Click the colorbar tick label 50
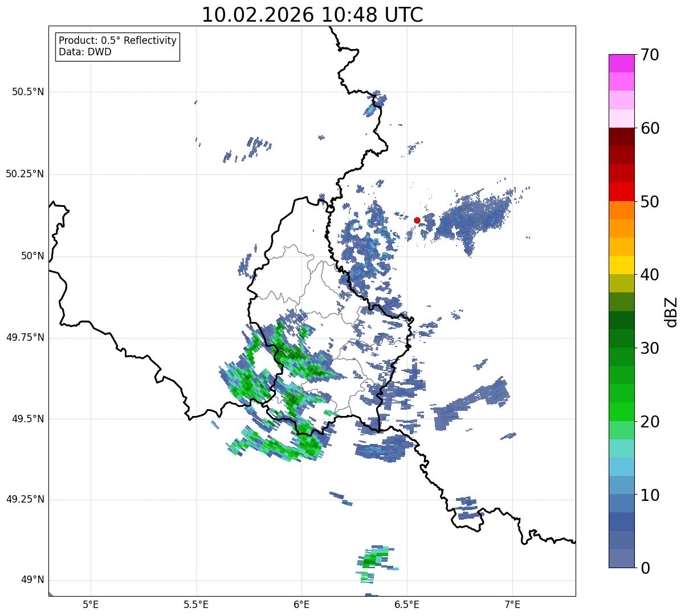 click(649, 202)
